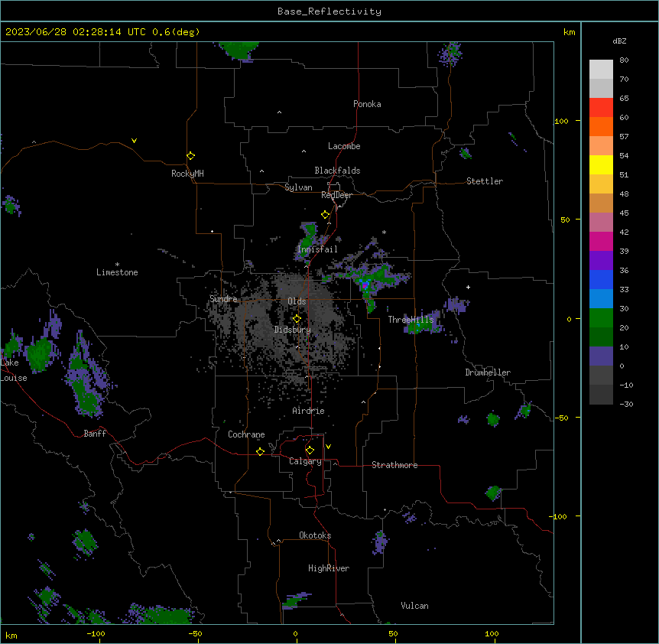Click the Stettler city label
The image size is (659, 644).
tap(485, 181)
